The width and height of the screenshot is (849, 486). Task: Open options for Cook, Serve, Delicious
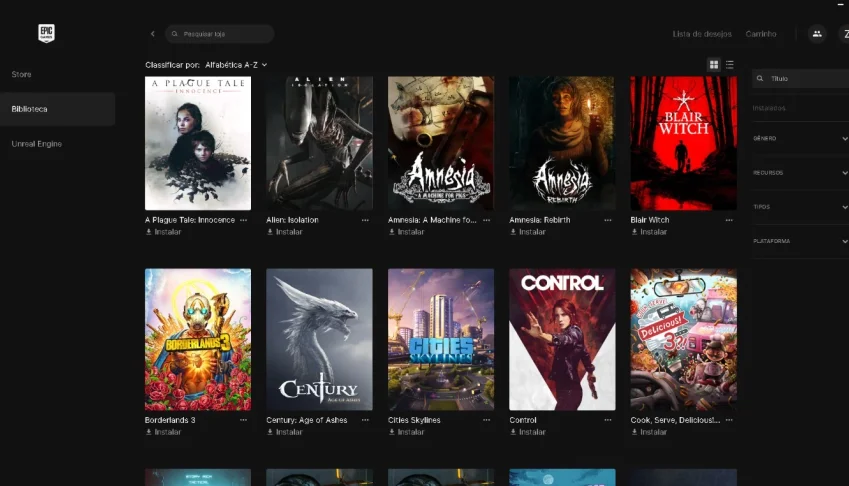tap(729, 420)
